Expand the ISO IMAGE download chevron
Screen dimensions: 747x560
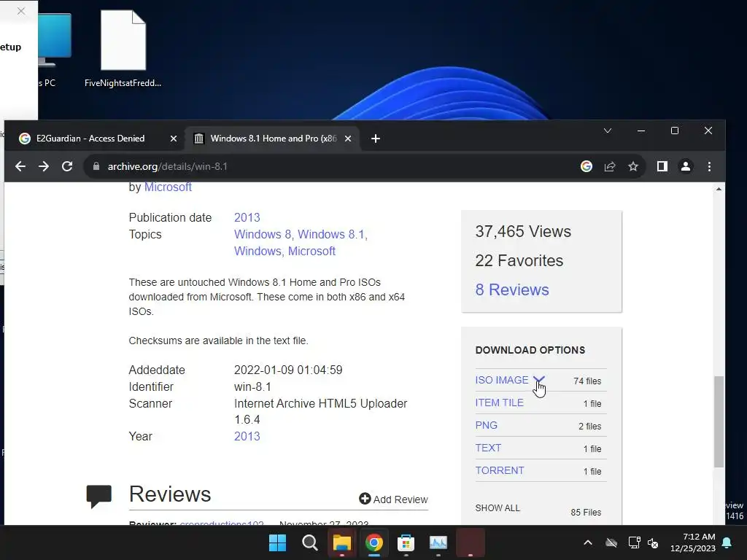(x=538, y=380)
